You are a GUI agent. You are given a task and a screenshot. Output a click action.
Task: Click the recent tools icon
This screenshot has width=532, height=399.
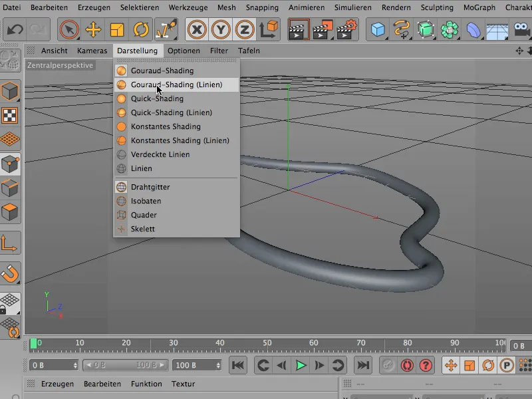click(x=166, y=29)
